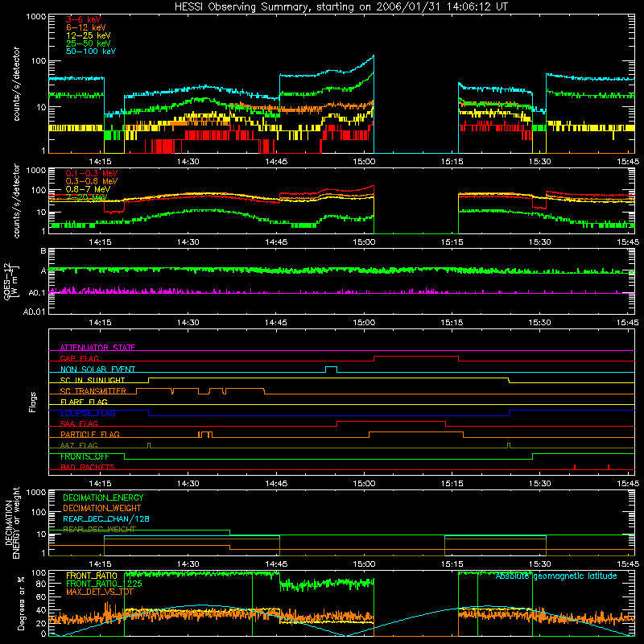644x644 pixels.
Task: Pick the 25-50 keV legend label
Action: pyautogui.click(x=88, y=43)
